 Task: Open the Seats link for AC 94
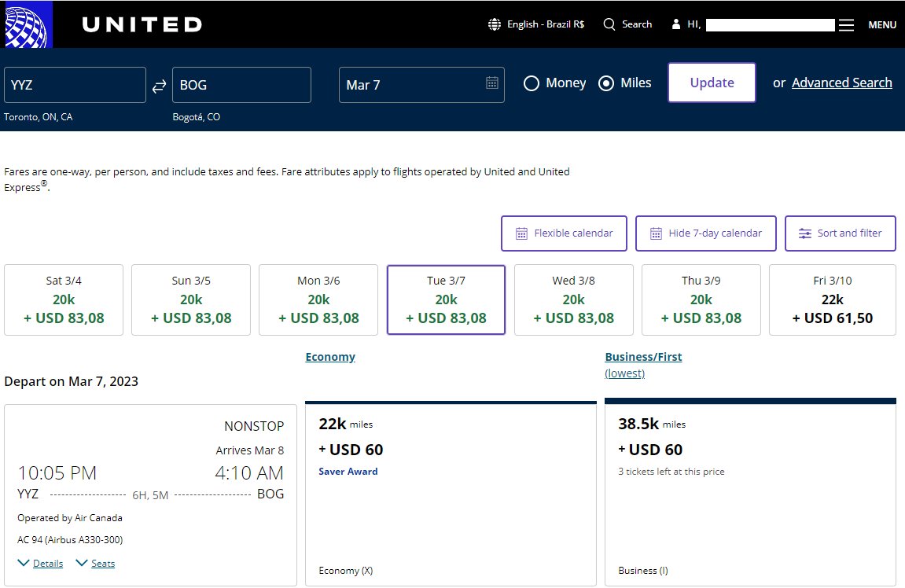tap(103, 563)
